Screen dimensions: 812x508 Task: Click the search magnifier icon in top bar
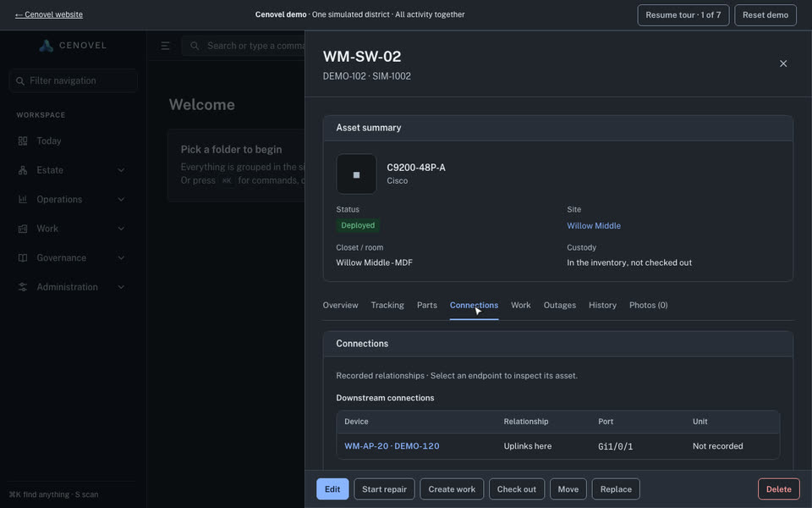(195, 46)
